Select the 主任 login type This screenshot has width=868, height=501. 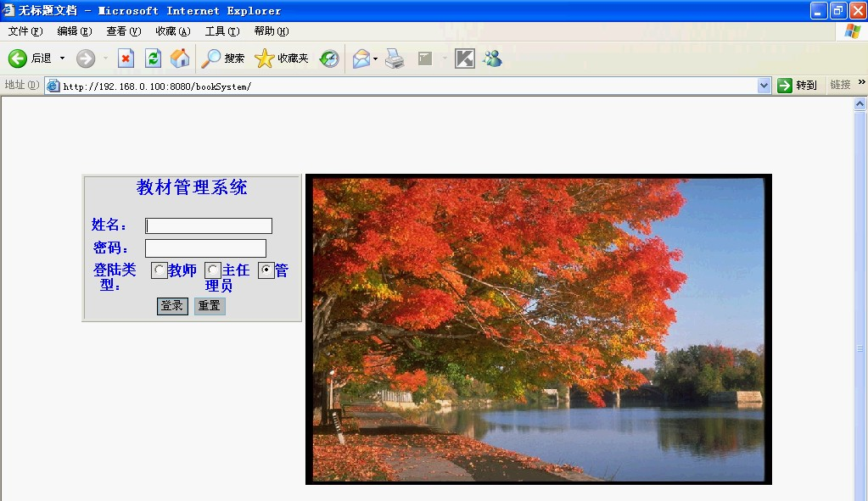coord(214,270)
